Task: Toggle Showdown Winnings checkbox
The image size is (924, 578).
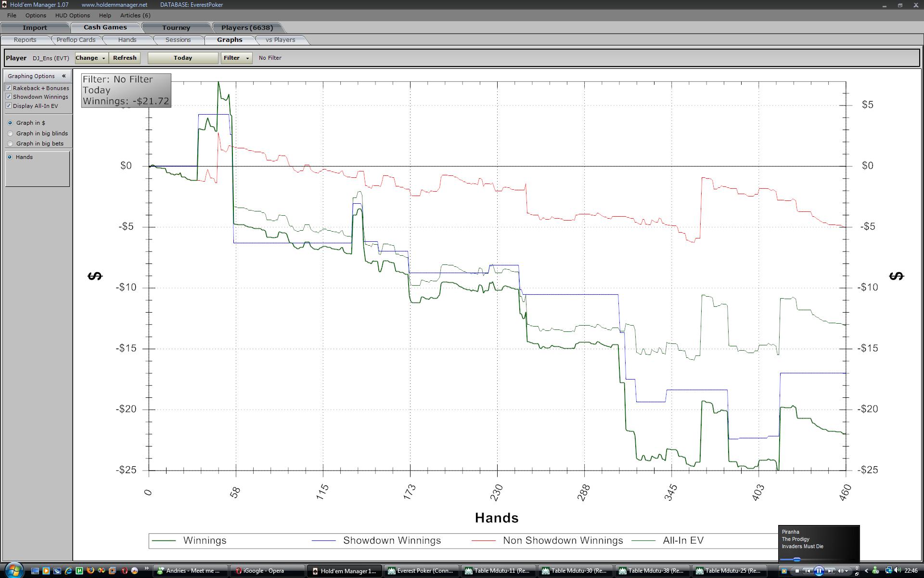Action: click(8, 96)
